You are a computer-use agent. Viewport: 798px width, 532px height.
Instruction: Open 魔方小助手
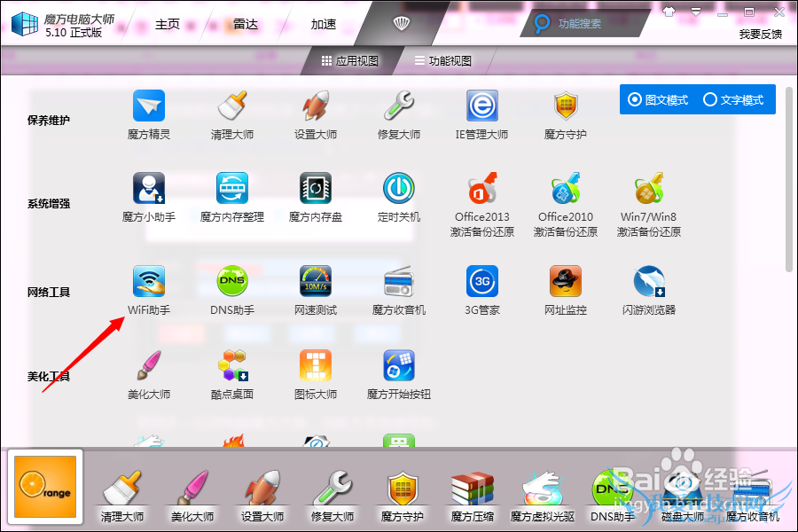pyautogui.click(x=149, y=188)
